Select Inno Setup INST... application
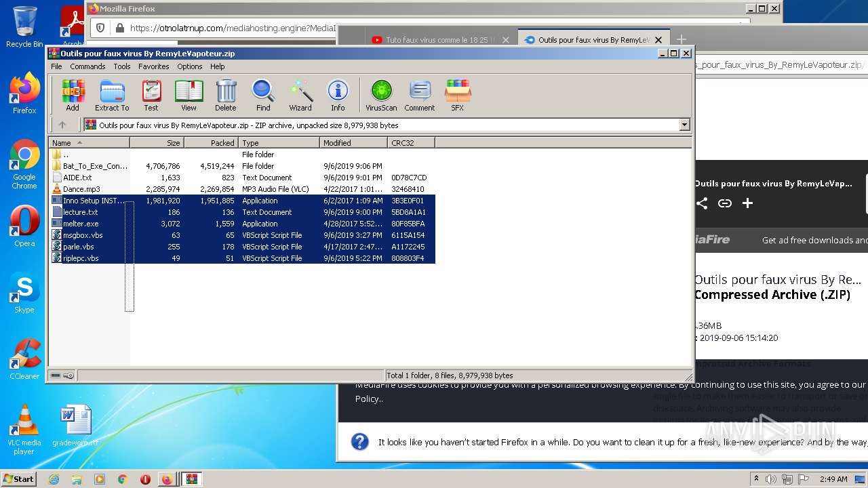The height and width of the screenshot is (488, 868). 242,201
